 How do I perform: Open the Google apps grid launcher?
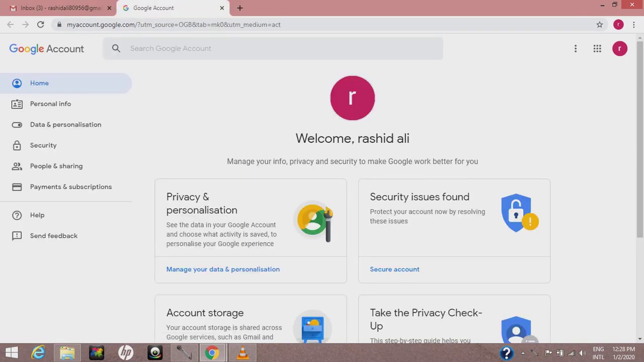[x=597, y=48]
